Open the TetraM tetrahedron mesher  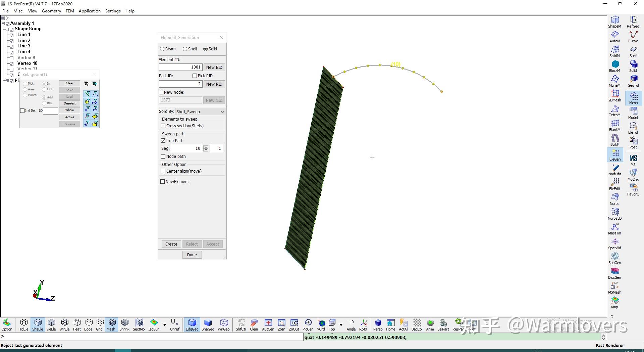[614, 111]
